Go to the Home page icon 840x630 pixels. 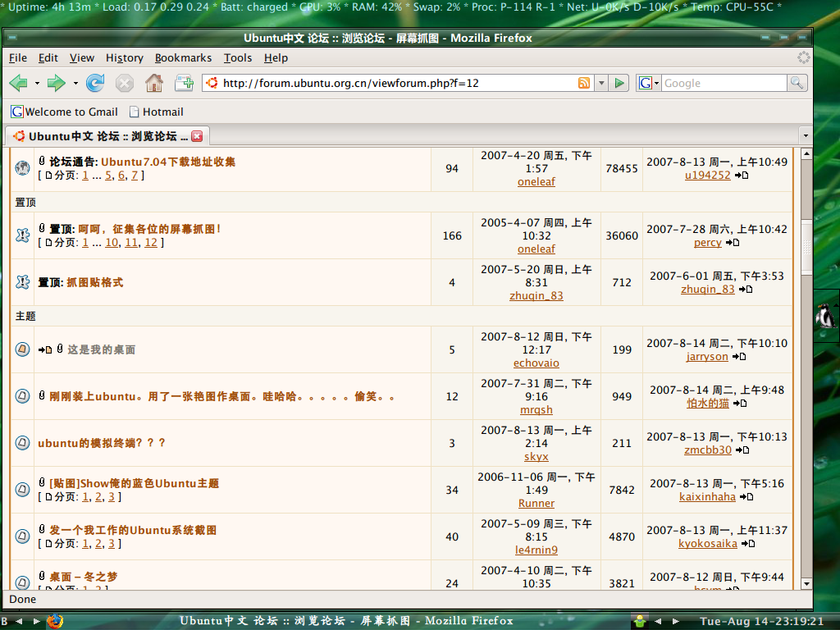point(154,83)
